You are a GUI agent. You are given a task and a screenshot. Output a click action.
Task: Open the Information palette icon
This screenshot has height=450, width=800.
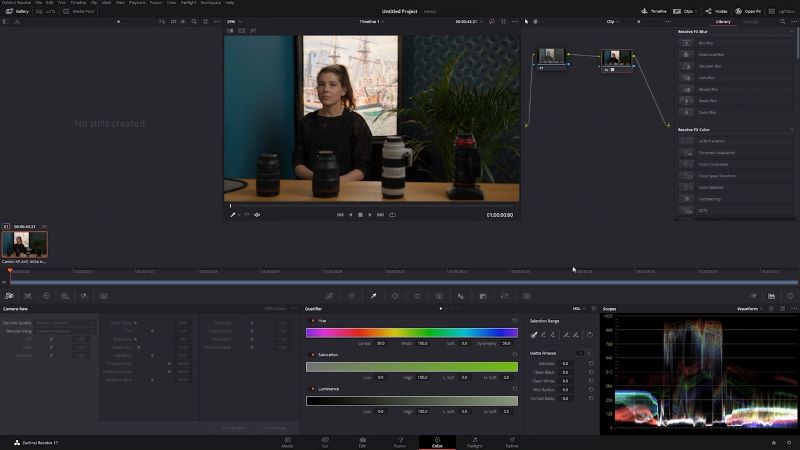tap(790, 296)
